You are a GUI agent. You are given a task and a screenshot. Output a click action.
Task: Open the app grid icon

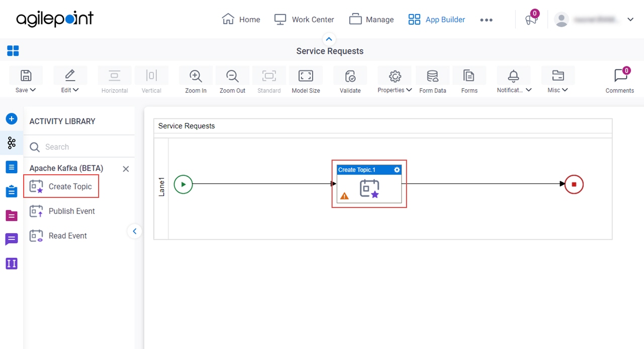13,51
